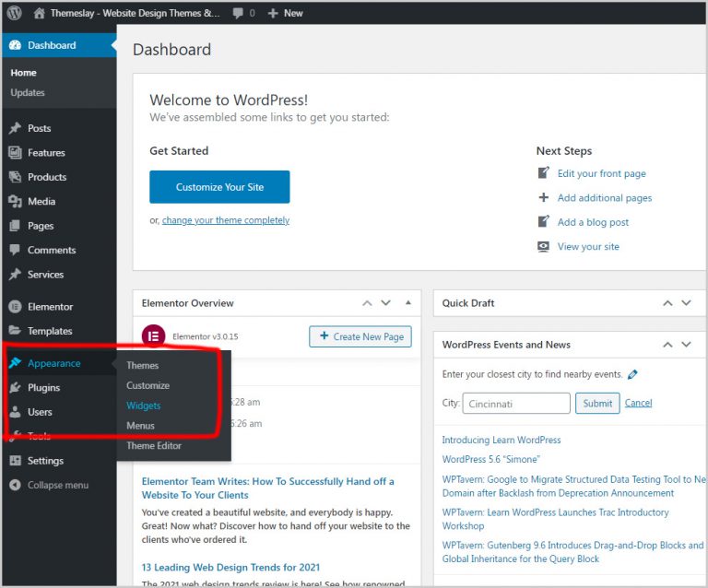This screenshot has height=588, width=708.
Task: Cancel the city entry
Action: click(639, 403)
